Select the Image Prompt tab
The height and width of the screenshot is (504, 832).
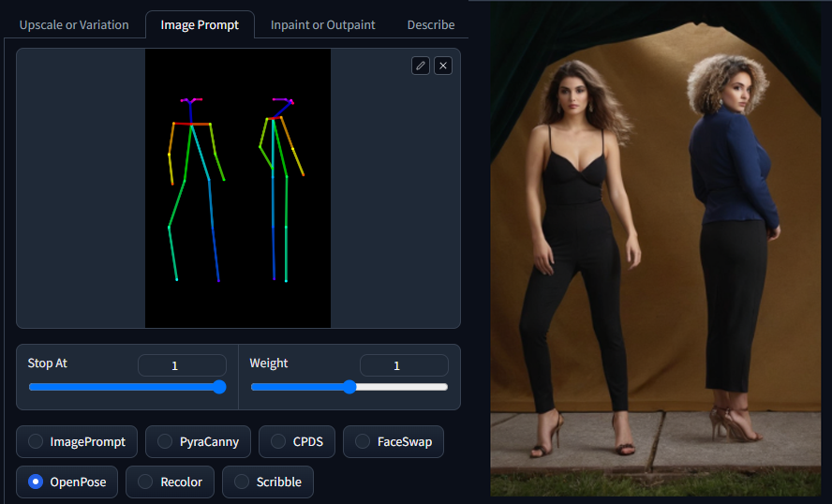[x=200, y=25]
